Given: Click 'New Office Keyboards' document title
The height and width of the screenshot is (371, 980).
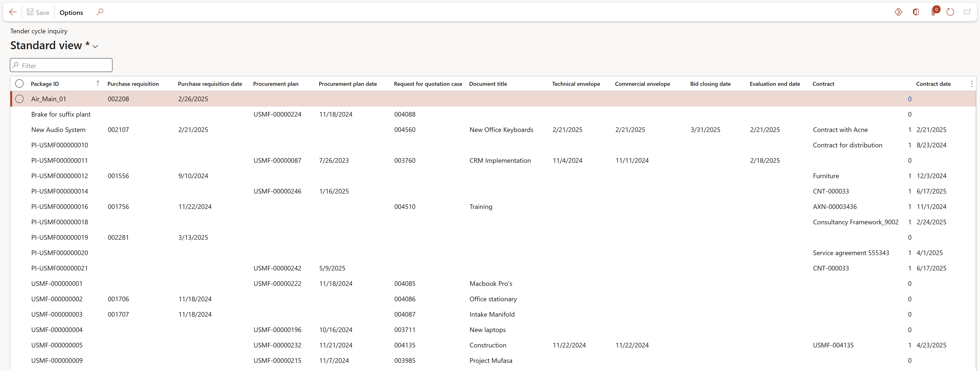Looking at the screenshot, I should pyautogui.click(x=501, y=129).
